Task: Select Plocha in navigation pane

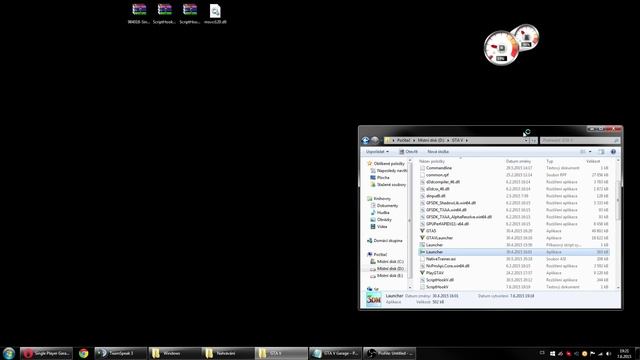Action: (x=380, y=178)
